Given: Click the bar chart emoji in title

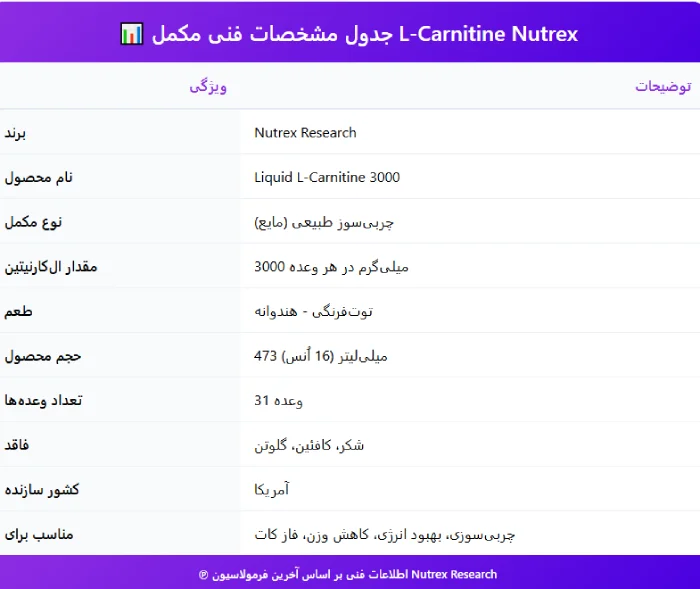Looking at the screenshot, I should coord(132,34).
